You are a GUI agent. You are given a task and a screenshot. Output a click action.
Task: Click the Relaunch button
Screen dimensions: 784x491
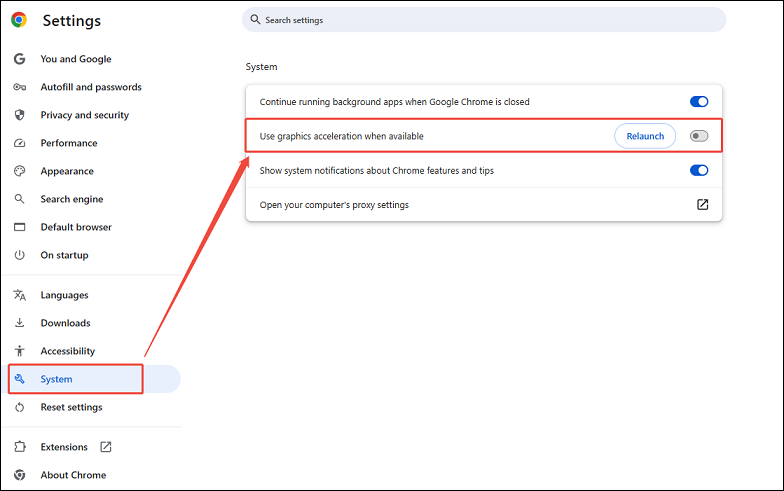[645, 136]
